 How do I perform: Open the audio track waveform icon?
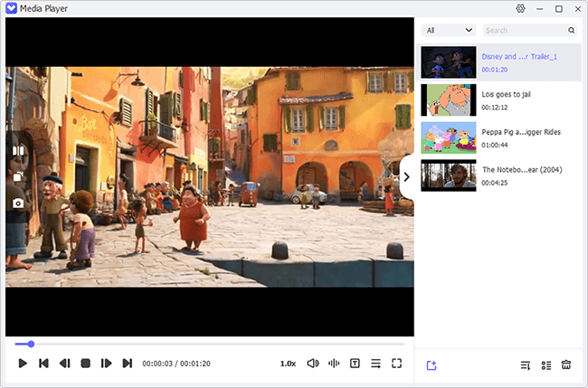pyautogui.click(x=334, y=363)
